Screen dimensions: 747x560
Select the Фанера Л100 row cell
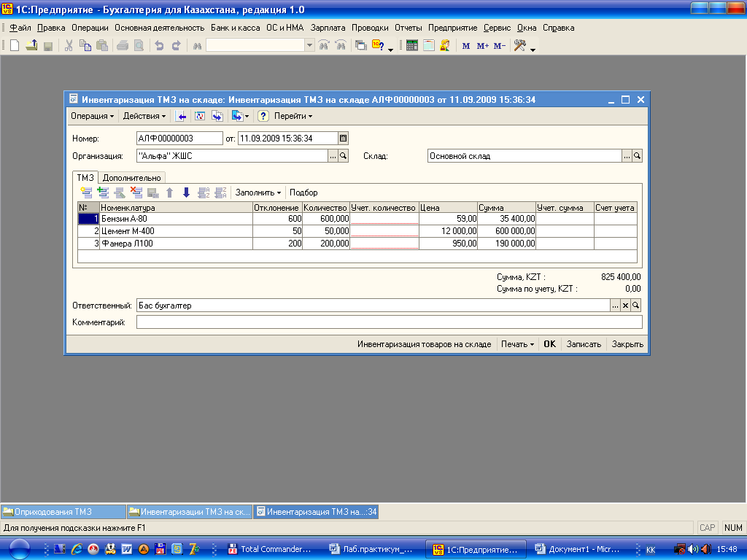(x=177, y=244)
